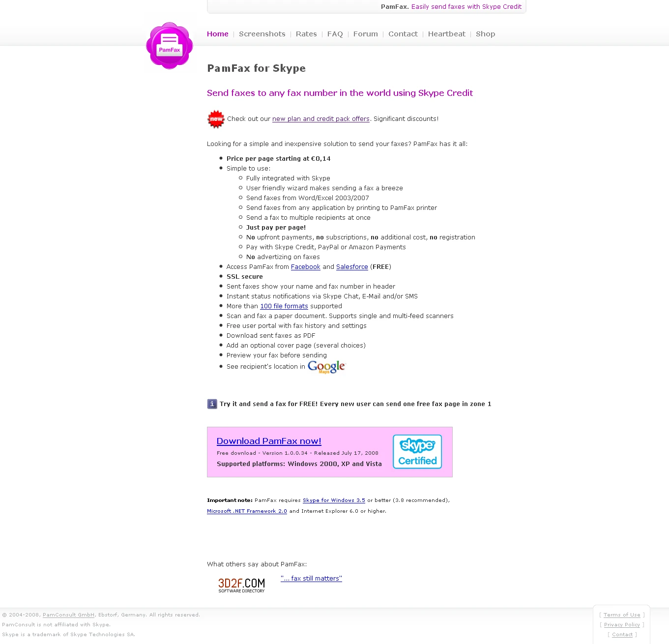Click the blue info icon
669x644 pixels.
pyautogui.click(x=212, y=404)
